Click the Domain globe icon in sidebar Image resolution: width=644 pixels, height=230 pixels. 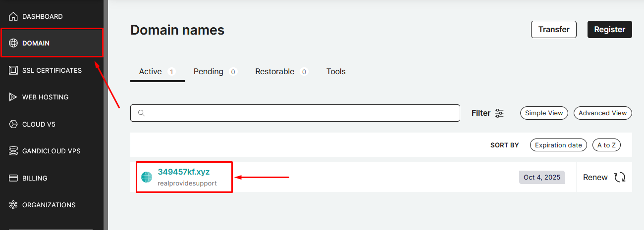coord(13,43)
